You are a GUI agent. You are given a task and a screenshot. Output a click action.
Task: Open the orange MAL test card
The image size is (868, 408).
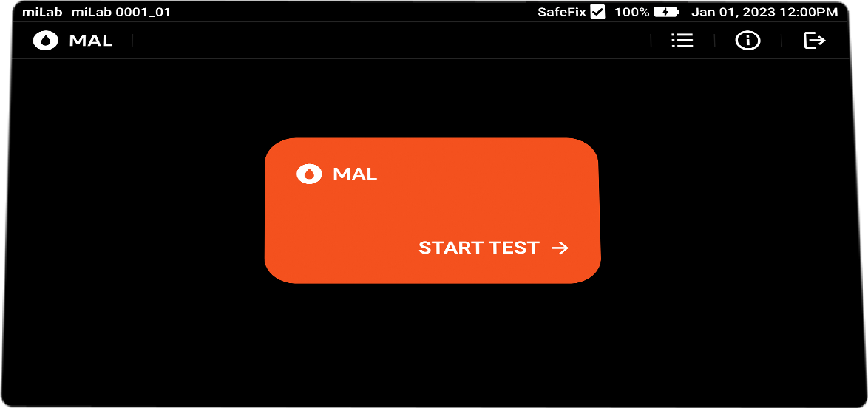coord(433,211)
